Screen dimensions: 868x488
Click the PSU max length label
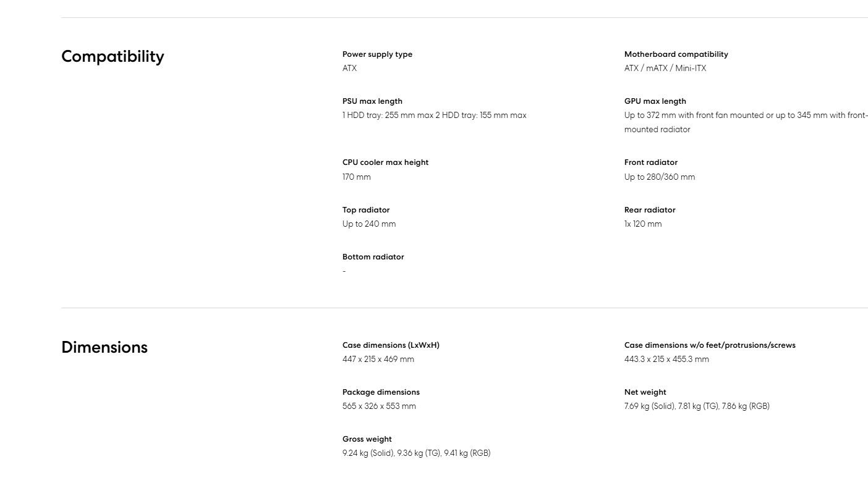tap(372, 101)
